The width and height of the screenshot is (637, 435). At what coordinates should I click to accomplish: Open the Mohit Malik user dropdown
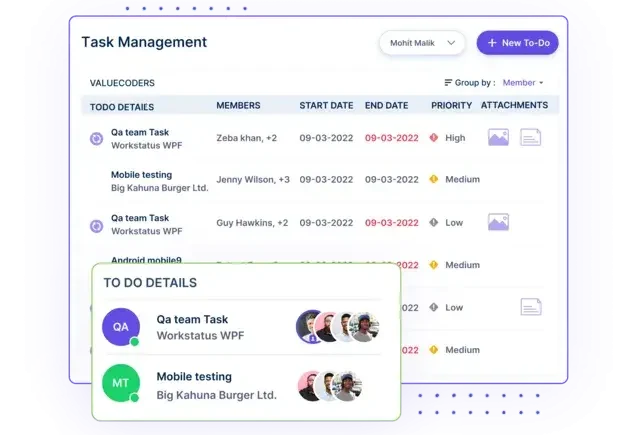pyautogui.click(x=422, y=43)
